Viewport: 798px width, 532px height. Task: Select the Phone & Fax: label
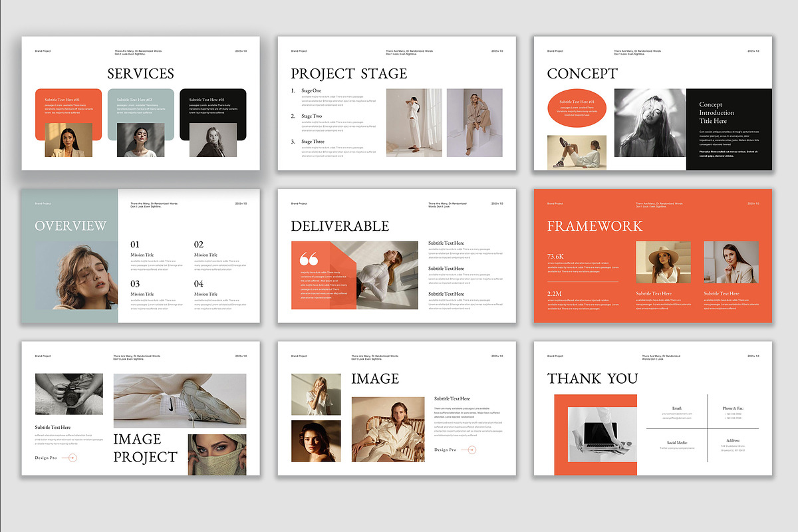click(x=733, y=408)
